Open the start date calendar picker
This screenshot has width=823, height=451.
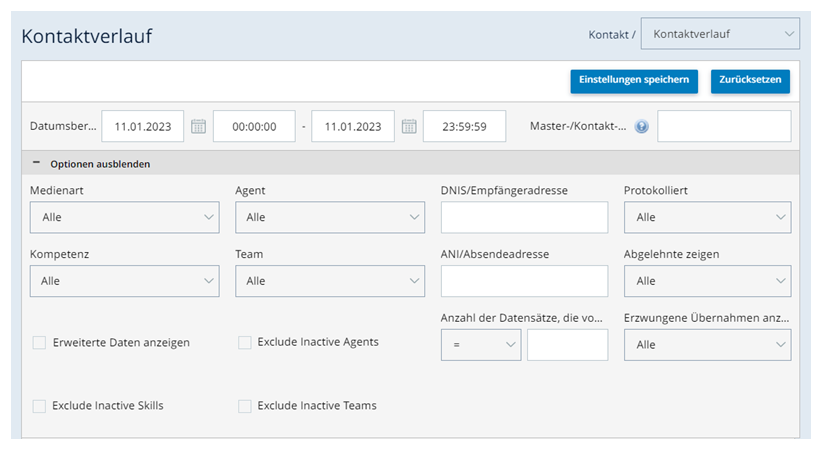coord(198,126)
